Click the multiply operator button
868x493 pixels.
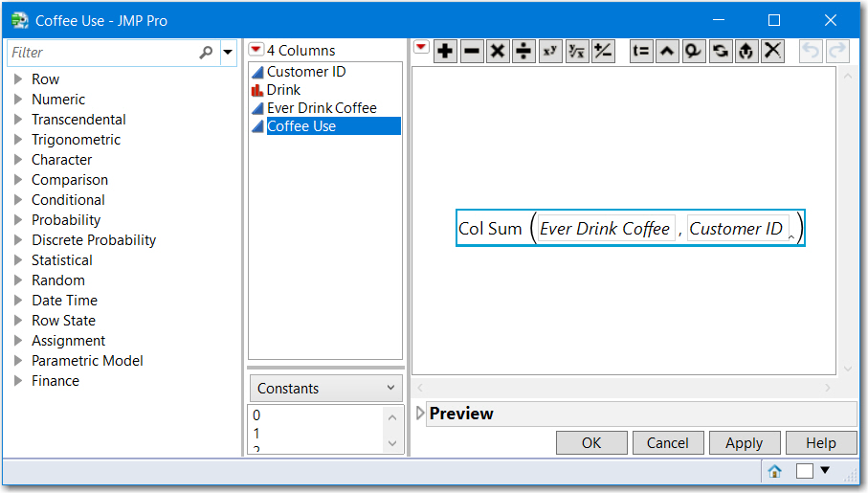[x=498, y=52]
